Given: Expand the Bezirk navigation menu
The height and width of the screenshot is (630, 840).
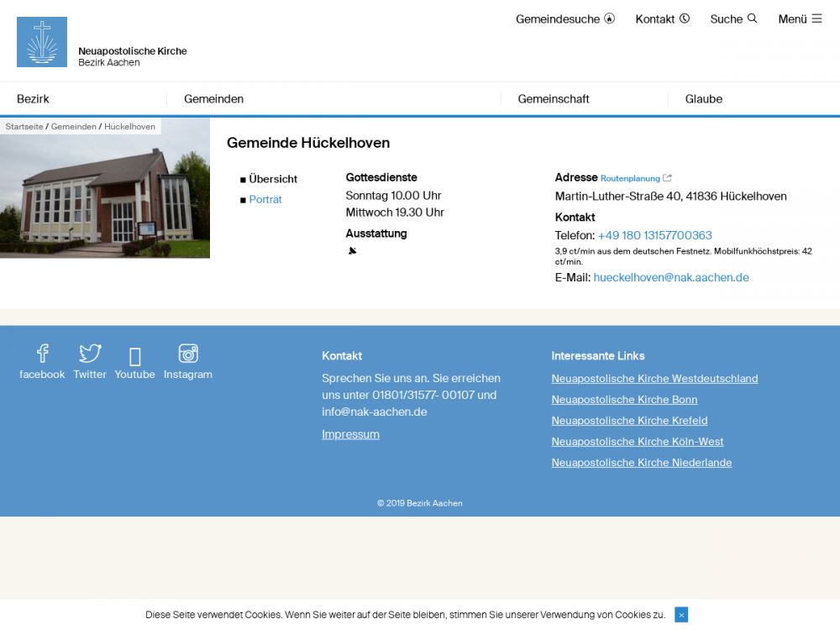Looking at the screenshot, I should [x=33, y=99].
